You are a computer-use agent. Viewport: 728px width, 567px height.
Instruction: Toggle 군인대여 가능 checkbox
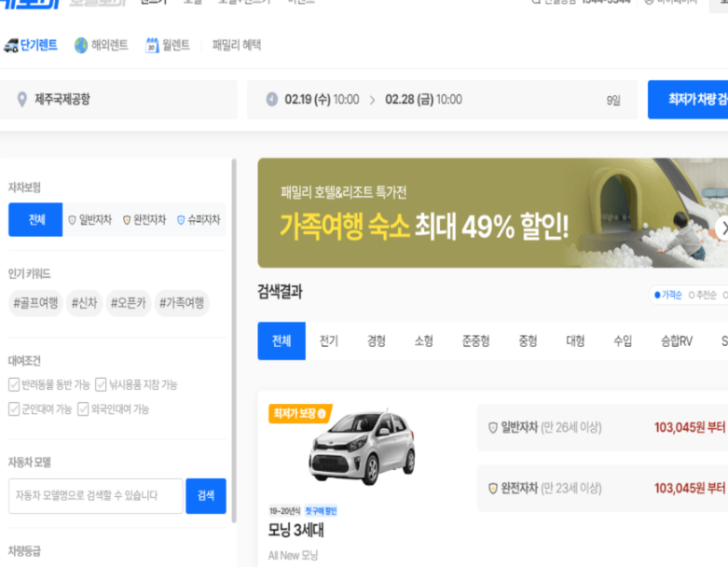(x=14, y=409)
